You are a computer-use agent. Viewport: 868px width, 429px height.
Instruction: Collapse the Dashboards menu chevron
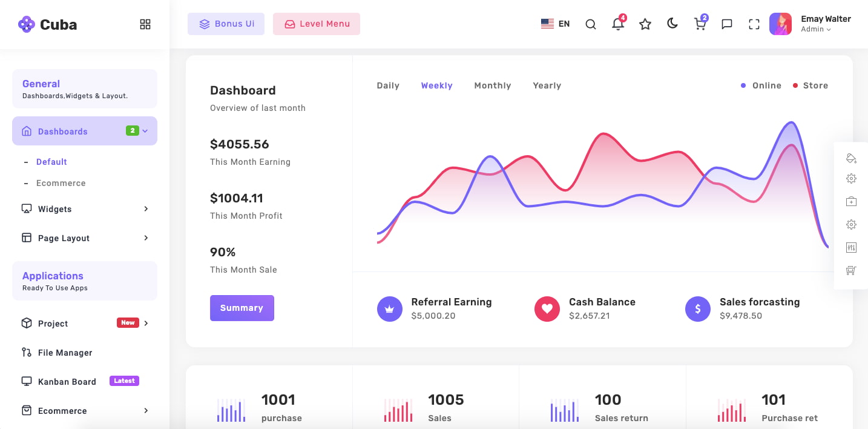[x=145, y=131]
